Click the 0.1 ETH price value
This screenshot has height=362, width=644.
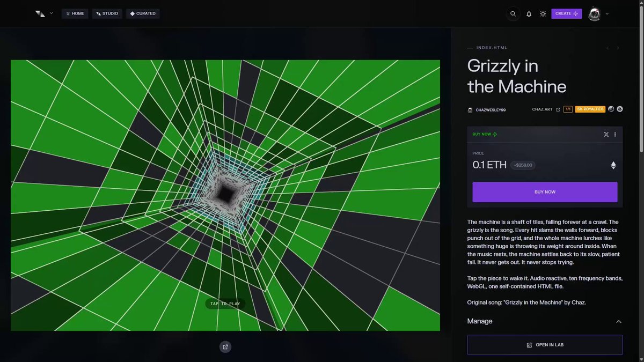click(489, 165)
